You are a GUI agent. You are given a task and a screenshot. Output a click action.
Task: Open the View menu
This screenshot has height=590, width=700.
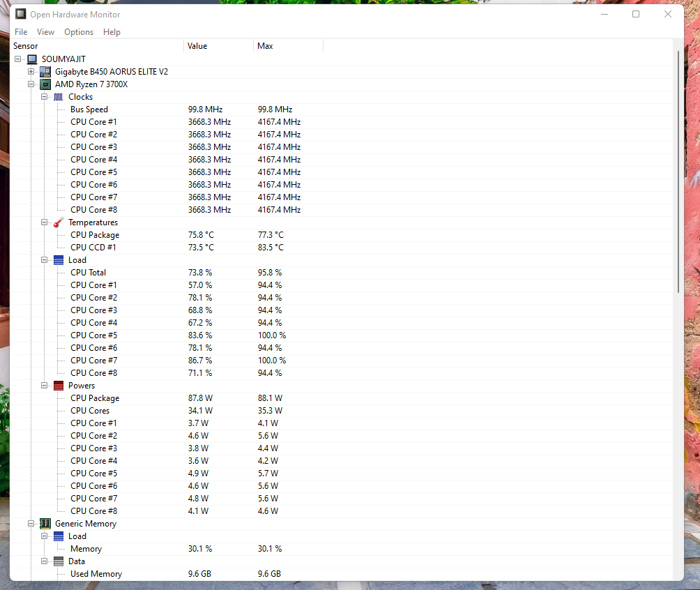coord(45,32)
